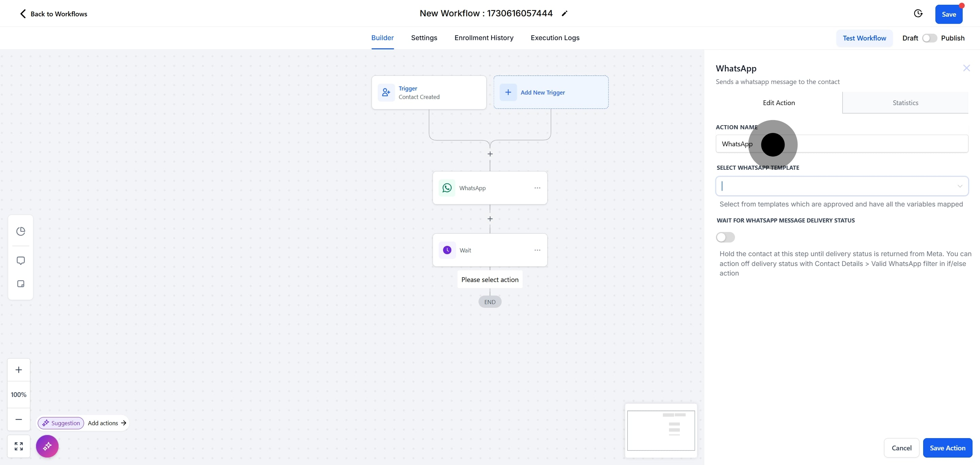Viewport: 980px width, 465px height.
Task: Click the sticky note icon in sidebar
Action: pyautogui.click(x=20, y=284)
